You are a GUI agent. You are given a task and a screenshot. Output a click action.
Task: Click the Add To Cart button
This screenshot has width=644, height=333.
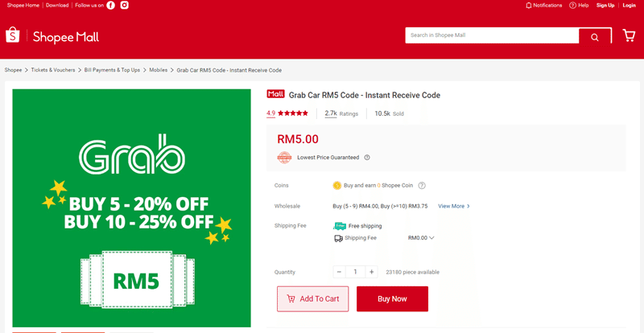[312, 299]
